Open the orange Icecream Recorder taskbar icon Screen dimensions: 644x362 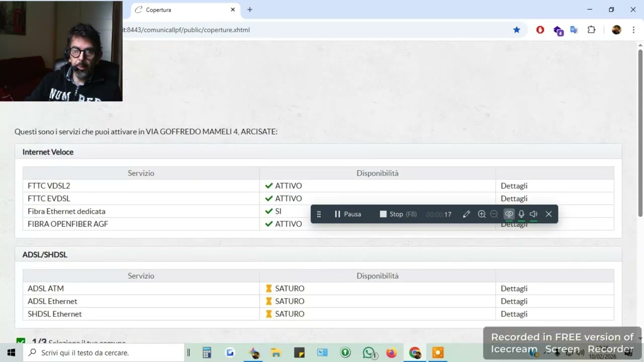pyautogui.click(x=438, y=352)
